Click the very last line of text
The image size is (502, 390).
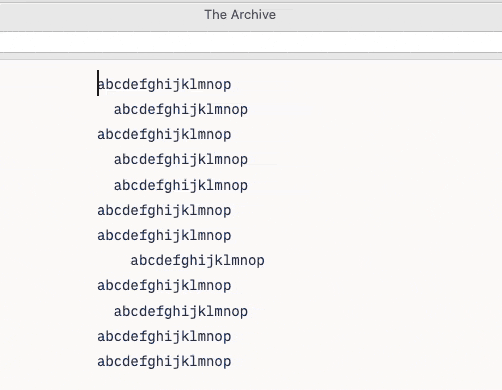164,362
